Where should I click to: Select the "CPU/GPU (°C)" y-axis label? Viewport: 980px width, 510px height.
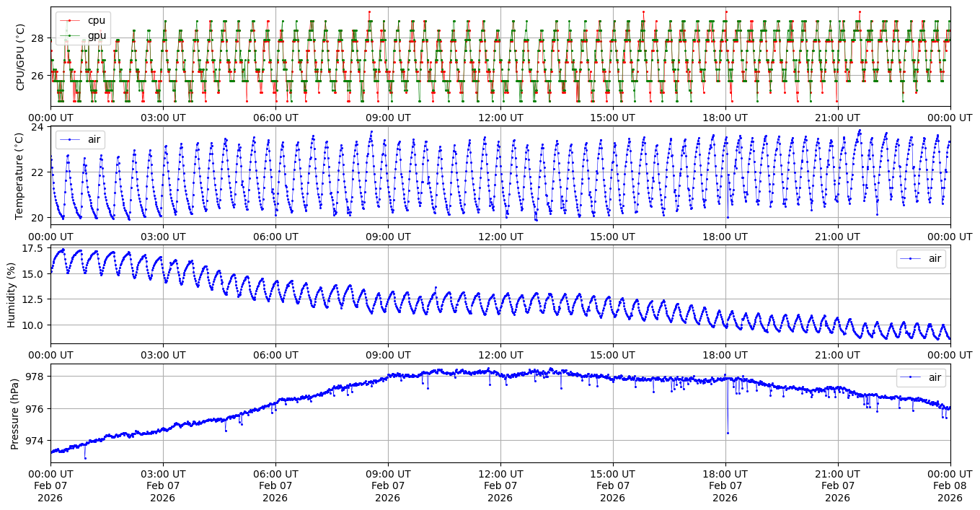tap(20, 57)
